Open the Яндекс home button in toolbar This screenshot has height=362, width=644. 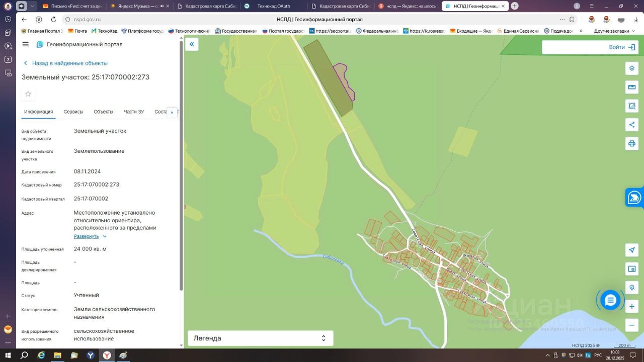(39, 20)
